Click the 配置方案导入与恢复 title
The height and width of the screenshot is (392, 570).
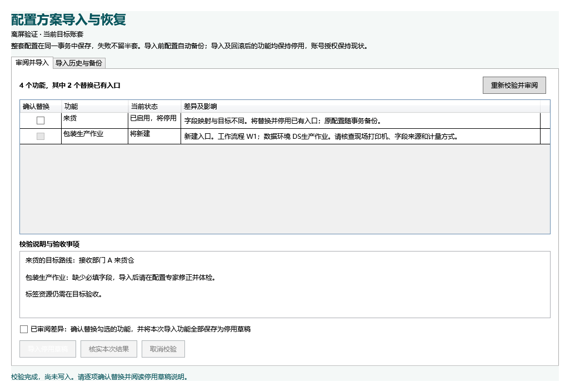click(x=68, y=19)
